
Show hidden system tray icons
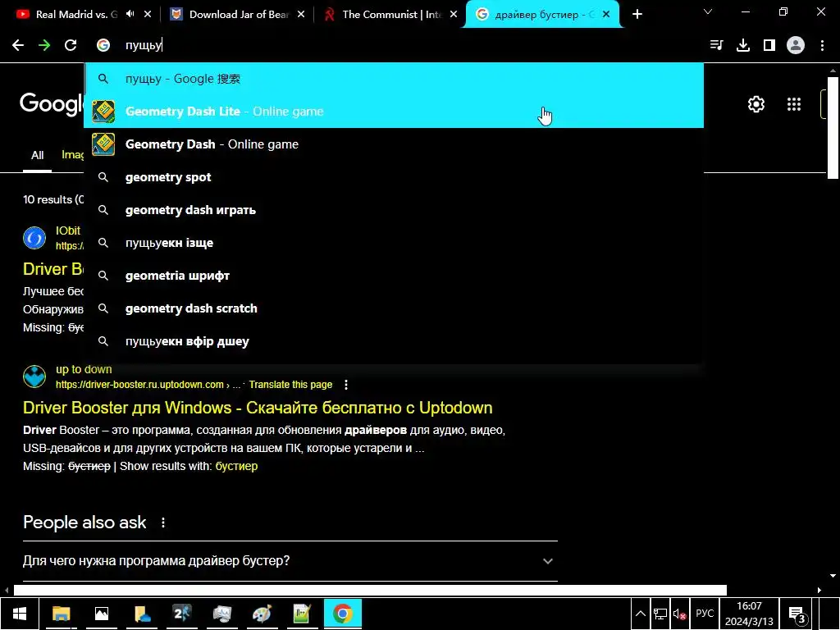pyautogui.click(x=640, y=614)
